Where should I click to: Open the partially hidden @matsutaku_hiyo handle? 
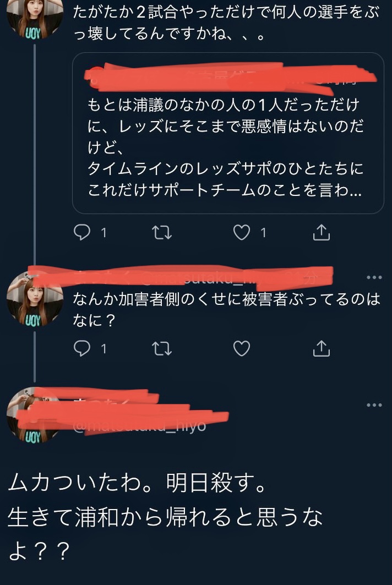(x=140, y=425)
